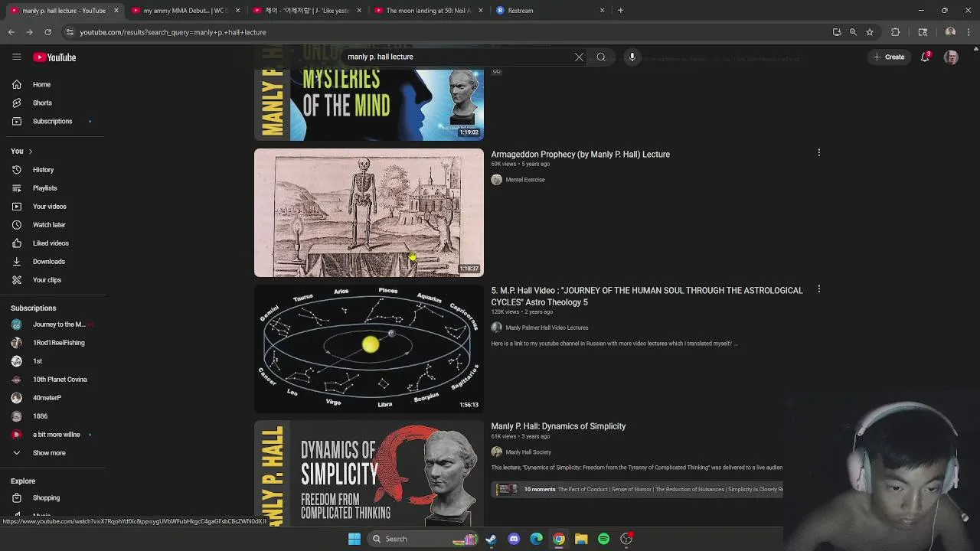This screenshot has height=551, width=980.
Task: Open Spotify from the taskbar
Action: pos(603,539)
